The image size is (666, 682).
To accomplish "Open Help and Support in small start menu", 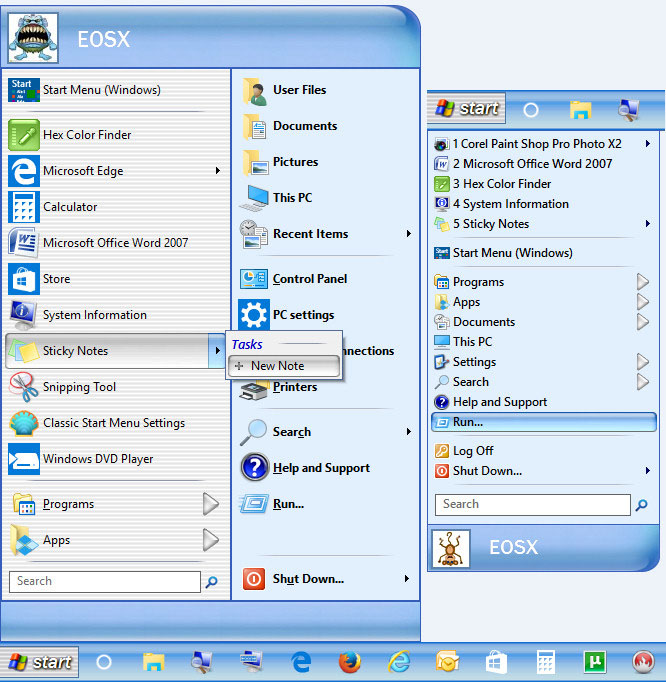I will tap(544, 402).
